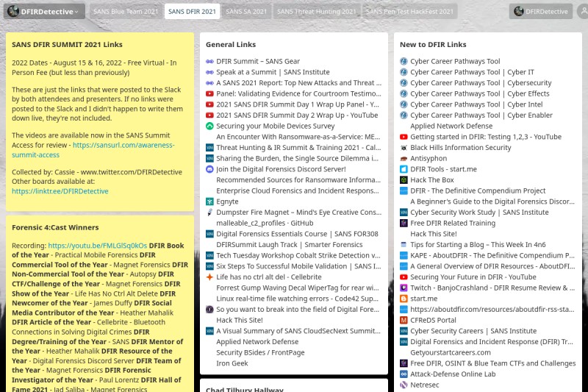588x392 pixels.
Task: Open the linktr.ee/DFIRDetective link
Action: [x=60, y=191]
